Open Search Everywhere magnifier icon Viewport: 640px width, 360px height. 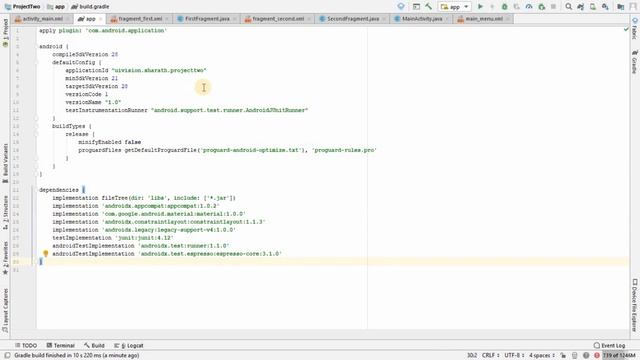click(x=569, y=7)
